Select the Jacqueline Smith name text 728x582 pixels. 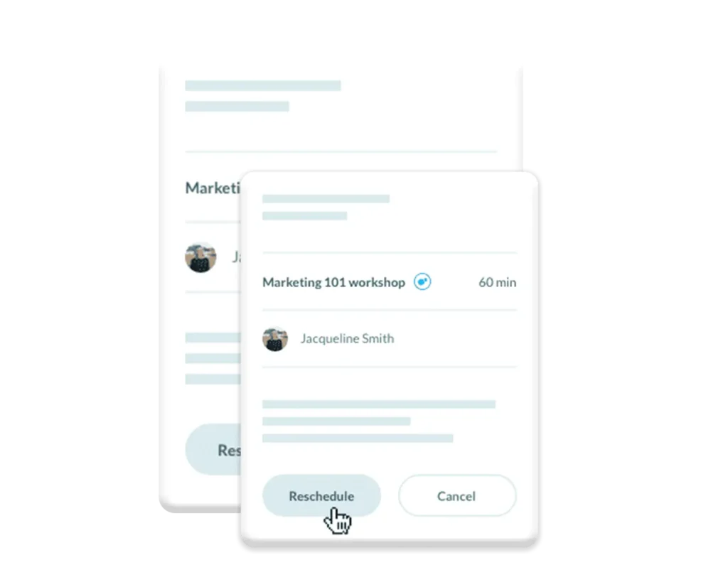(x=347, y=338)
